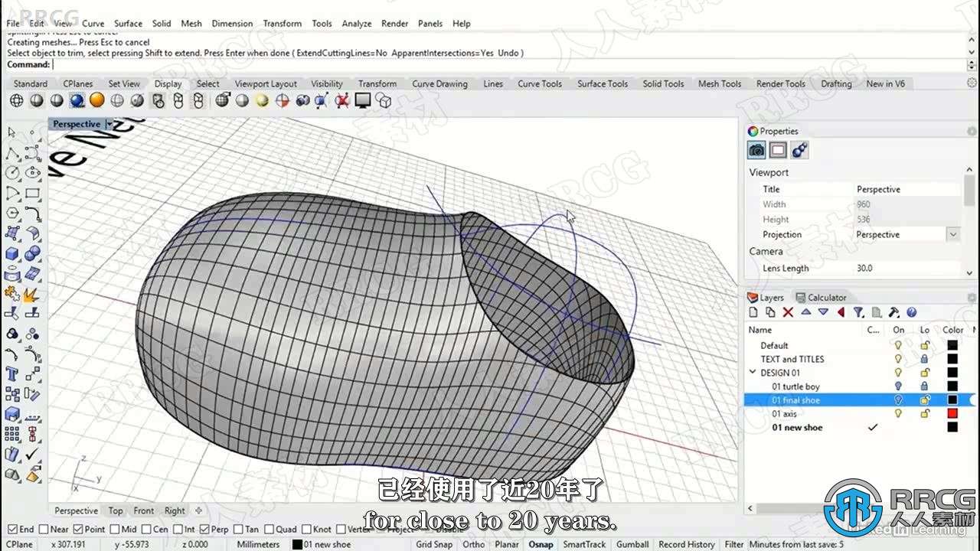Open the Projection dropdown arrow
The image size is (980, 551).
(952, 234)
